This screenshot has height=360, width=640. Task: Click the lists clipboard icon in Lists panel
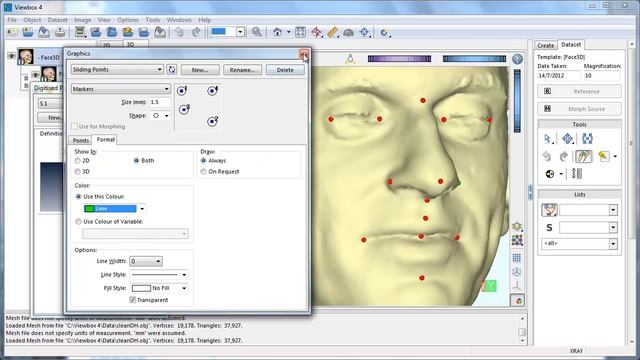pyautogui.click(x=549, y=210)
